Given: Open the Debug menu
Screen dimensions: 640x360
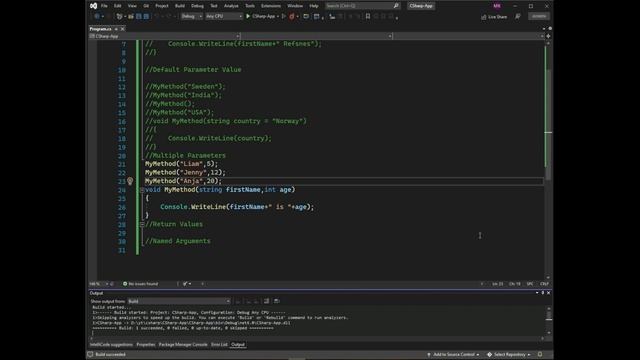Looking at the screenshot, I should click(197, 6).
